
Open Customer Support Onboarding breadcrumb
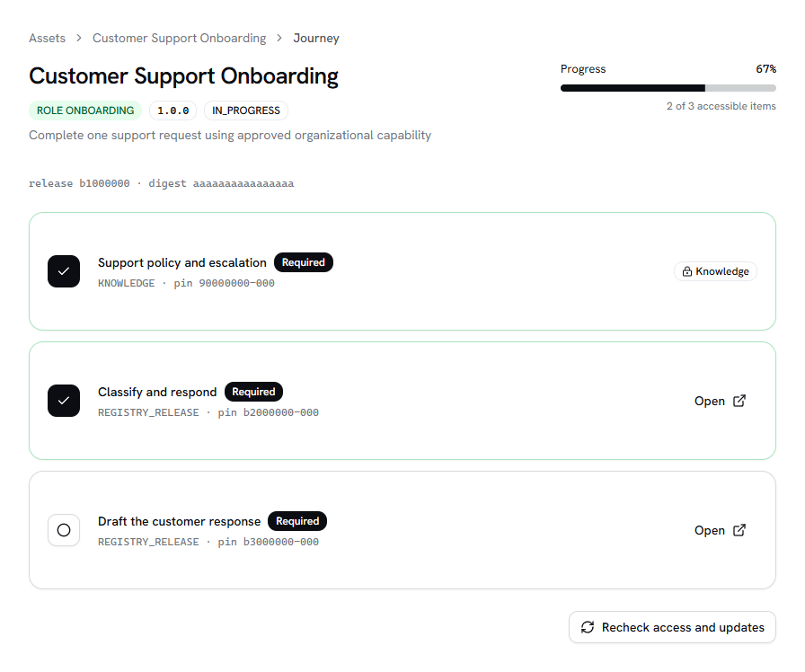[179, 38]
